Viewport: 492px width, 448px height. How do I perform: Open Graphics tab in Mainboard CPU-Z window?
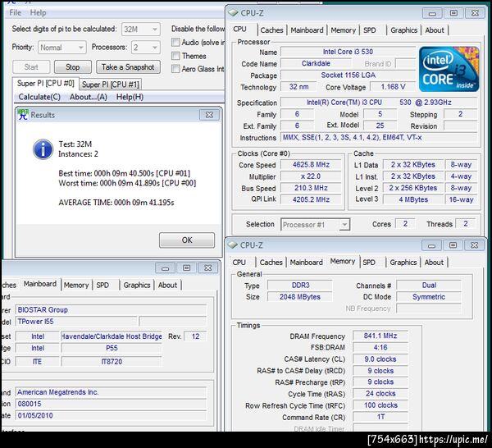pos(137,285)
